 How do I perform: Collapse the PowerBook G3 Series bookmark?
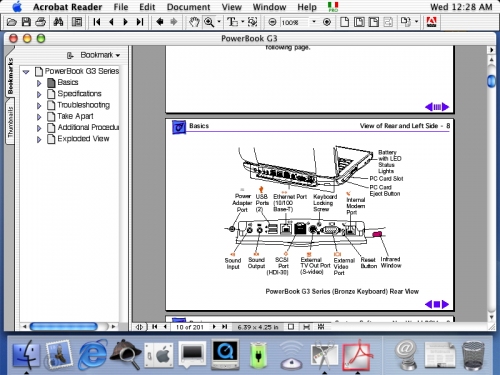tap(26, 72)
